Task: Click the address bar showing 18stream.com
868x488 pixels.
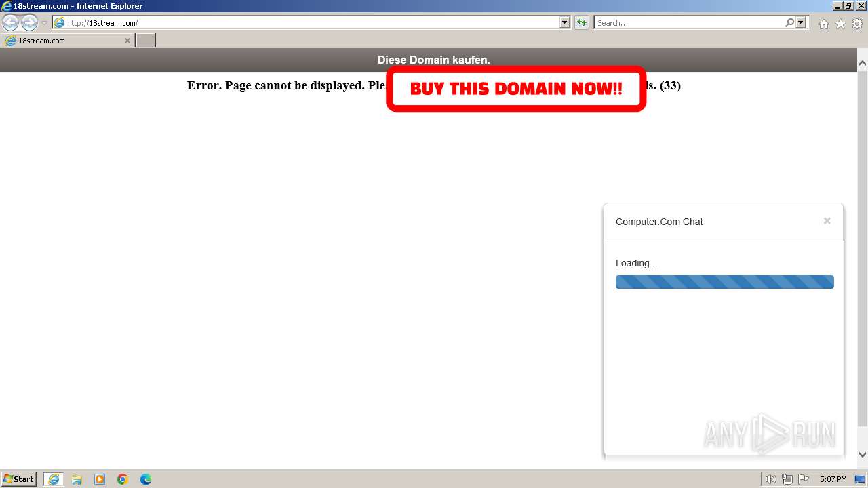Action: pyautogui.click(x=306, y=23)
